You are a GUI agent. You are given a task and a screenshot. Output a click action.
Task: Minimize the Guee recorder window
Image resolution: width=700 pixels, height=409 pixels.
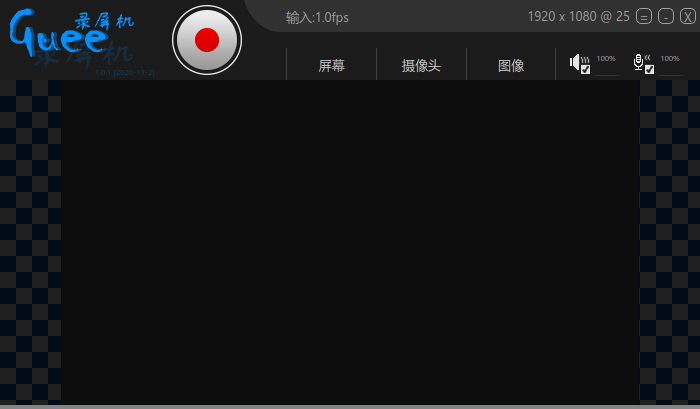coord(666,17)
